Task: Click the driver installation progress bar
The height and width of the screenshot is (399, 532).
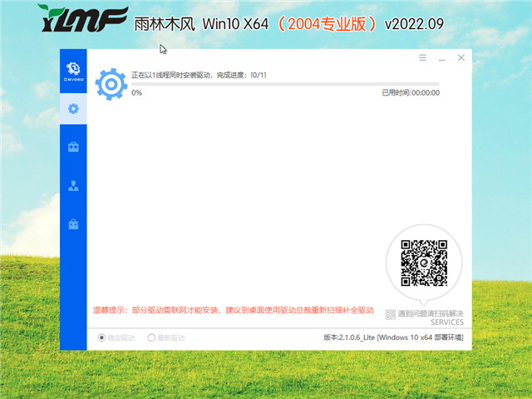Action: tap(285, 84)
